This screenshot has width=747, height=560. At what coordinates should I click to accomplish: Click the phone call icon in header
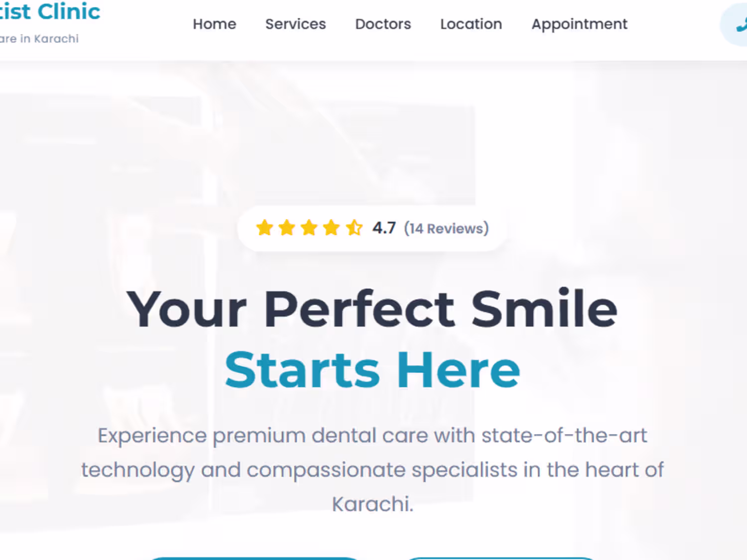click(x=742, y=25)
